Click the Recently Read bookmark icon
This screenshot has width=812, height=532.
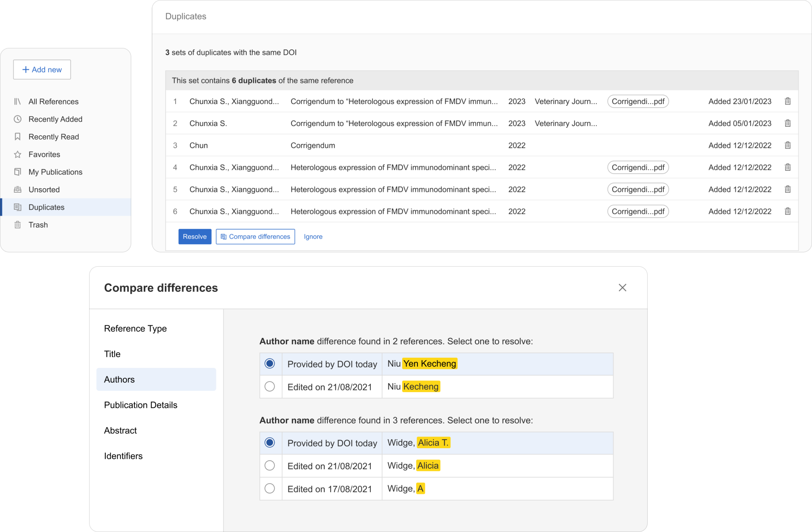(17, 137)
